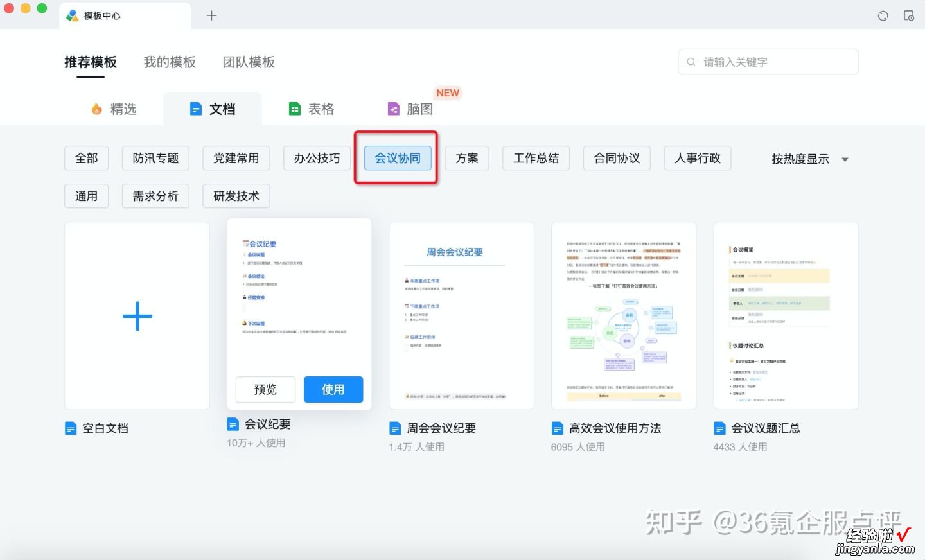Filter by 办公技巧 tag
Image resolution: width=925 pixels, height=560 pixels.
317,158
